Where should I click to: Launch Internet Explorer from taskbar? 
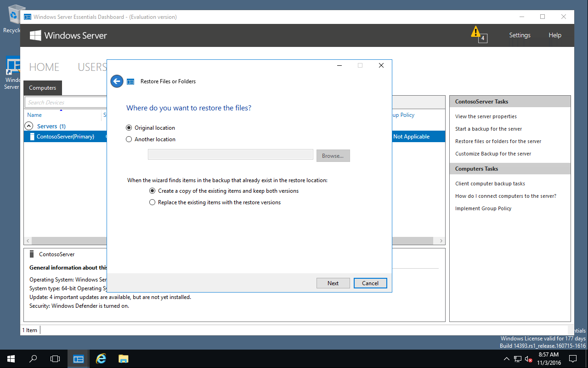pos(101,359)
